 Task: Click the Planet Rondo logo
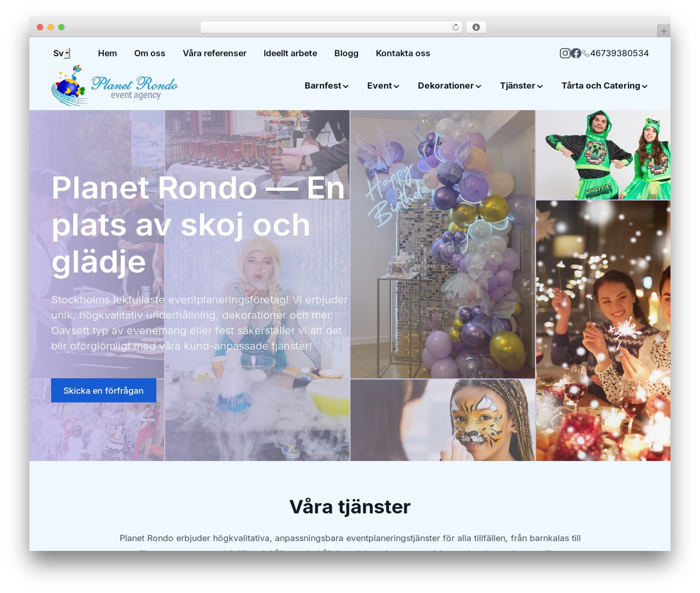pyautogui.click(x=115, y=86)
